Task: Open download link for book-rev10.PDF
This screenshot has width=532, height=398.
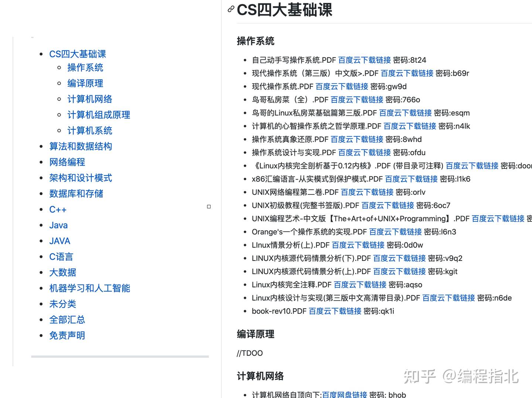Action: 335,311
